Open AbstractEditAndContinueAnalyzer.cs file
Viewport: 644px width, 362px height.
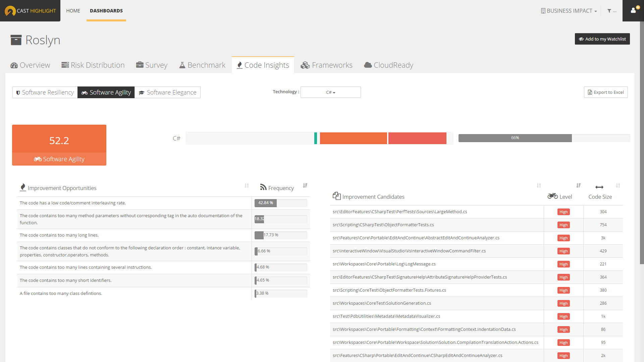coord(416,238)
